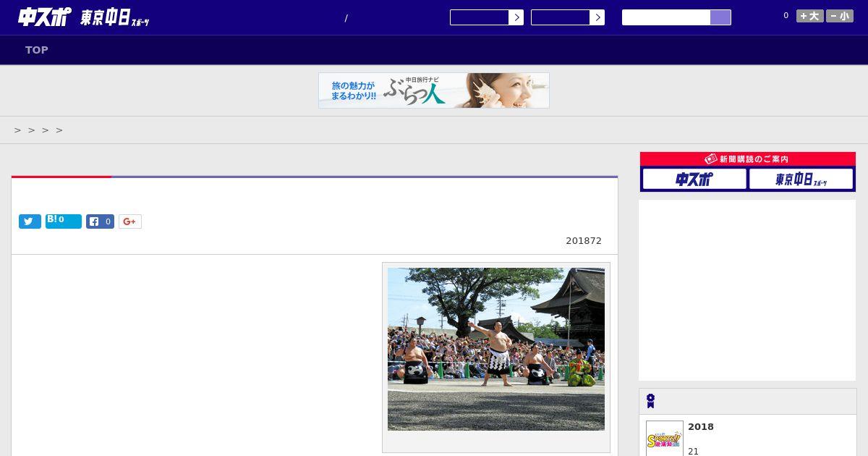
Task: Enlarge the sumo ring ceremony photo
Action: point(496,349)
